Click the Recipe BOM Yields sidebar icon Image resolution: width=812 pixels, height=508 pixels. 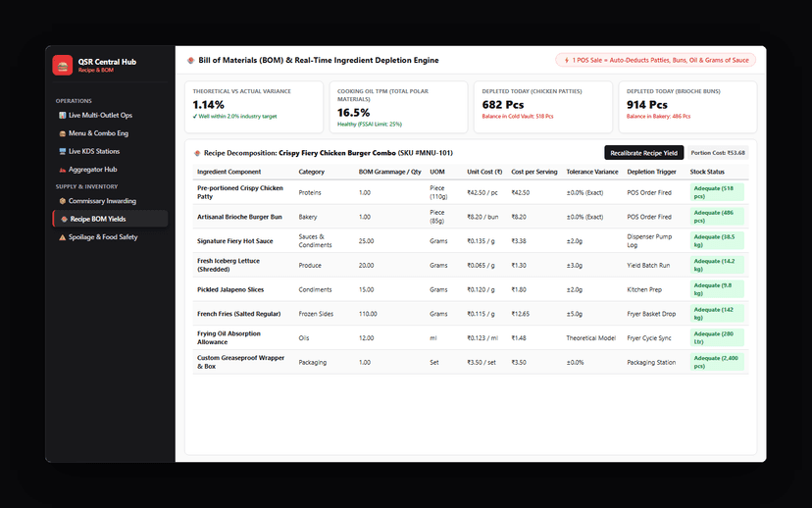coord(64,219)
